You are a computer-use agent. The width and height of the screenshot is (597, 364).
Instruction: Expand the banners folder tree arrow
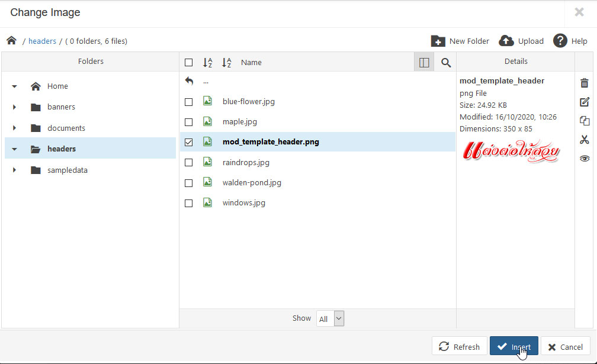pos(15,107)
